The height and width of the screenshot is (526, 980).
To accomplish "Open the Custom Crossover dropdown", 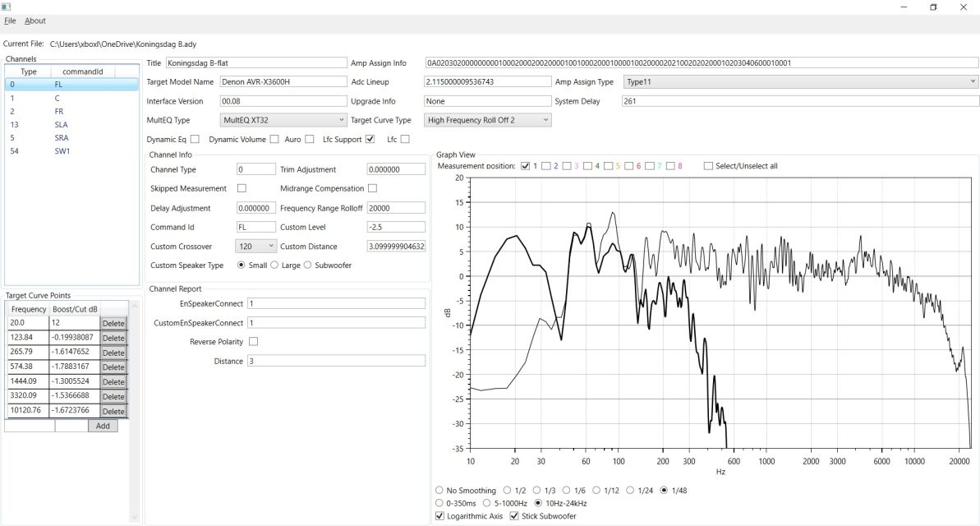I will coord(256,247).
